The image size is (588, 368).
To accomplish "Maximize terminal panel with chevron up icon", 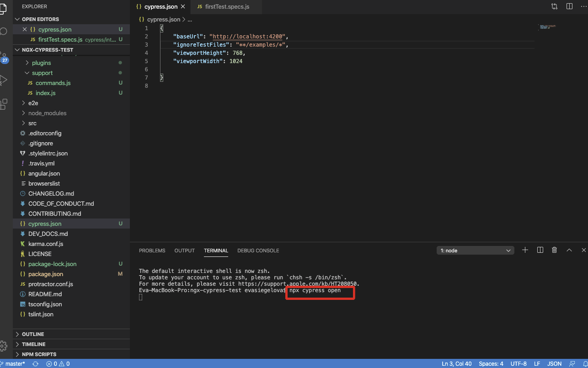I will pos(569,250).
